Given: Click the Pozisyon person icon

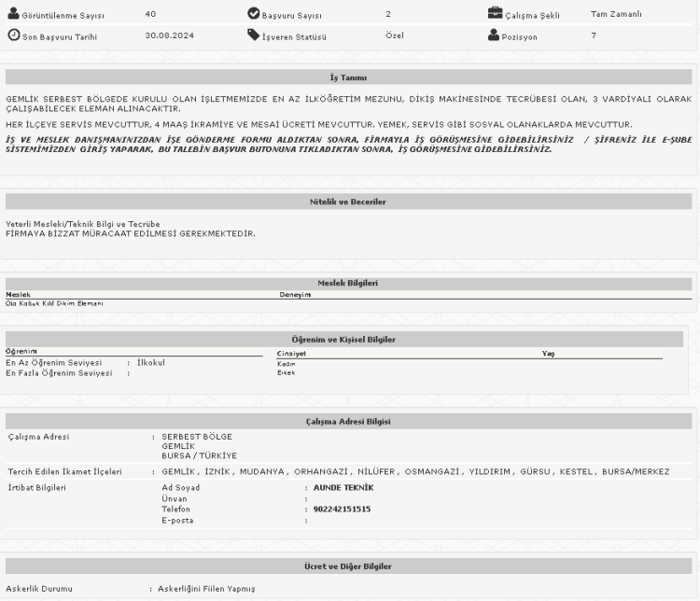Looking at the screenshot, I should pyautogui.click(x=495, y=35).
